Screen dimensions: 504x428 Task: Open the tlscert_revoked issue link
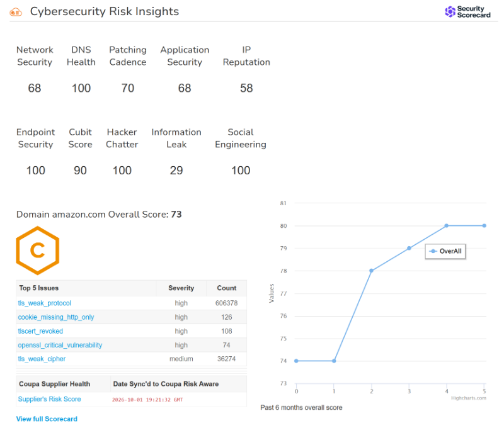pyautogui.click(x=40, y=331)
